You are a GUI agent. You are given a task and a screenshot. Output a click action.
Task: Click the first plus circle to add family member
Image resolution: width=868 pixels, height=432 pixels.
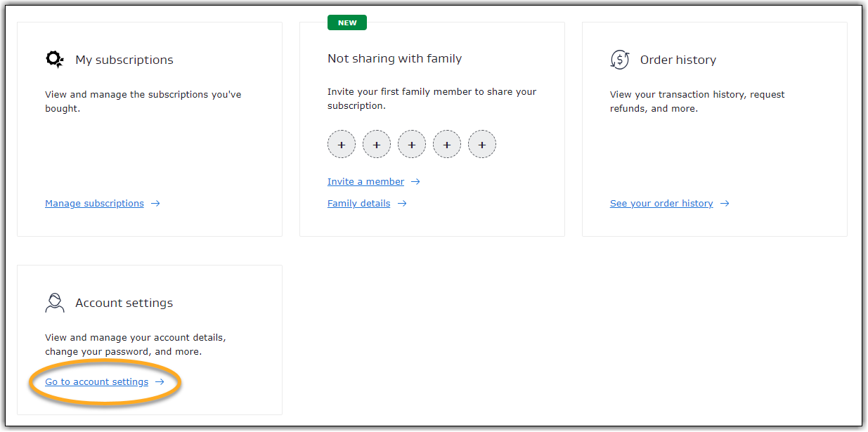342,145
